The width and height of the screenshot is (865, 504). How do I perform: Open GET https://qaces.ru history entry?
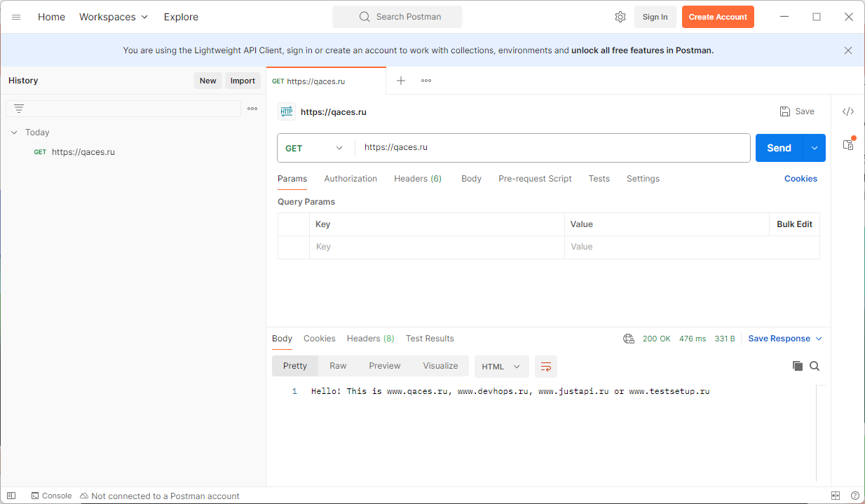point(133,151)
